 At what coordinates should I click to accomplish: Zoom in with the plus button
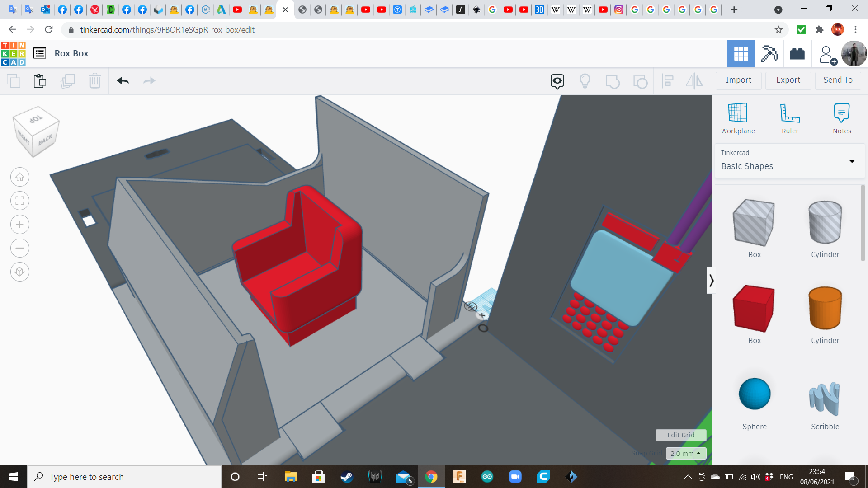point(20,225)
